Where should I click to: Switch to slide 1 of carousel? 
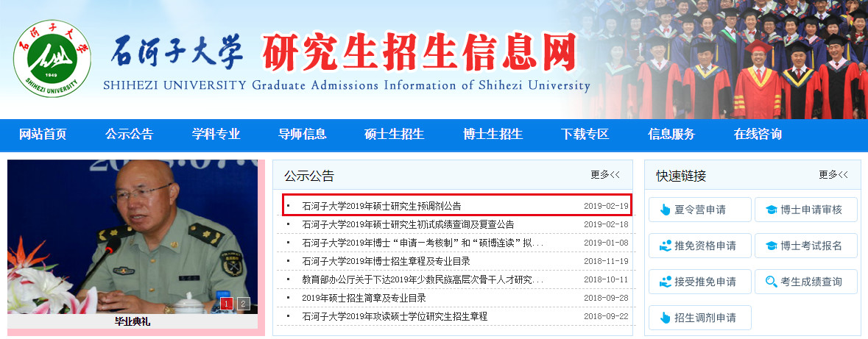227,304
